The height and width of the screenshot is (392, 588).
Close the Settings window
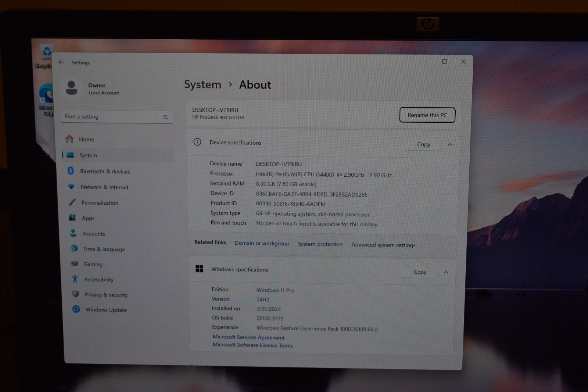[463, 62]
